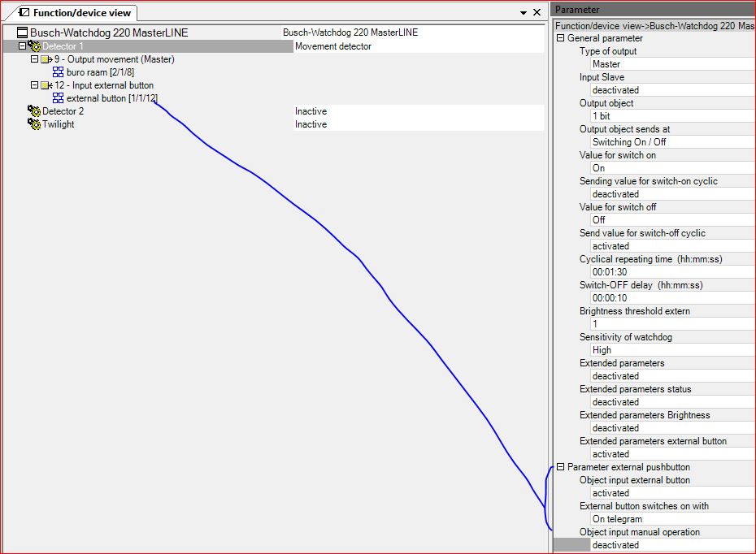756x554 pixels.
Task: Click Output object value 1 bit
Action: pyautogui.click(x=673, y=116)
